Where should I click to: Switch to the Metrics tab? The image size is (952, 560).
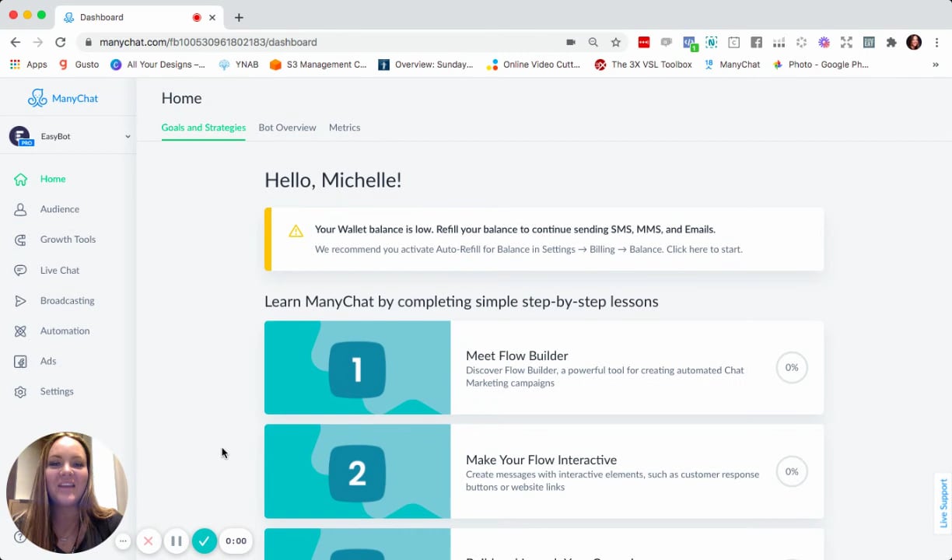click(x=345, y=128)
